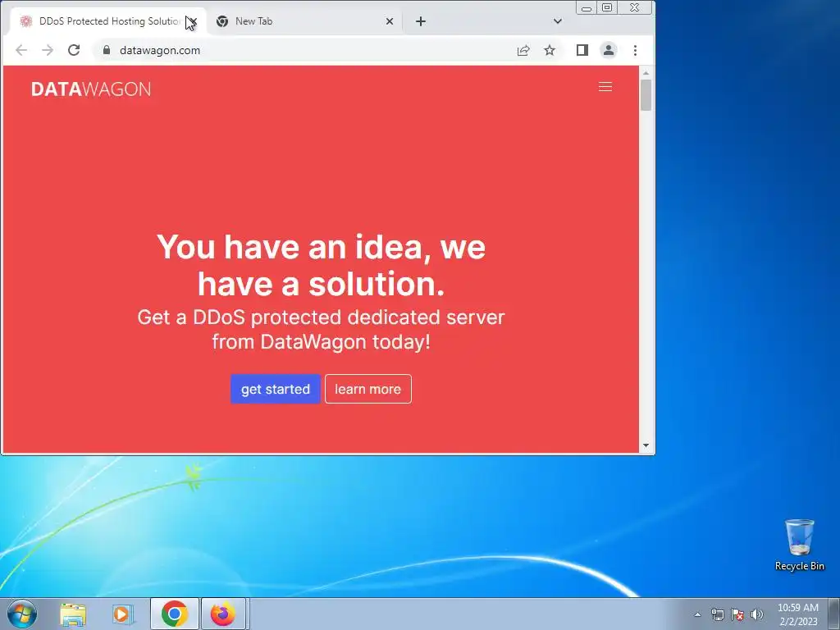Screen dimensions: 840x630
Task: Reload the datawagon.com page
Action: click(x=74, y=50)
